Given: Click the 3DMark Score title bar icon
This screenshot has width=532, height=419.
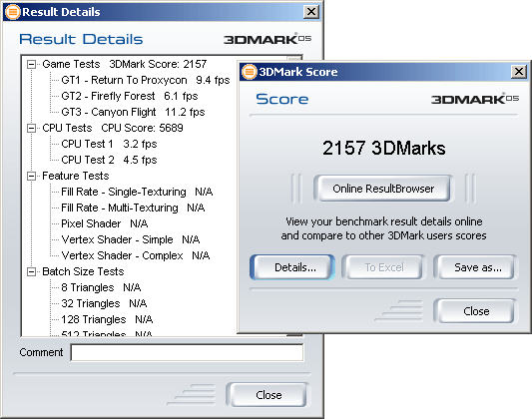Looking at the screenshot, I should (250, 72).
